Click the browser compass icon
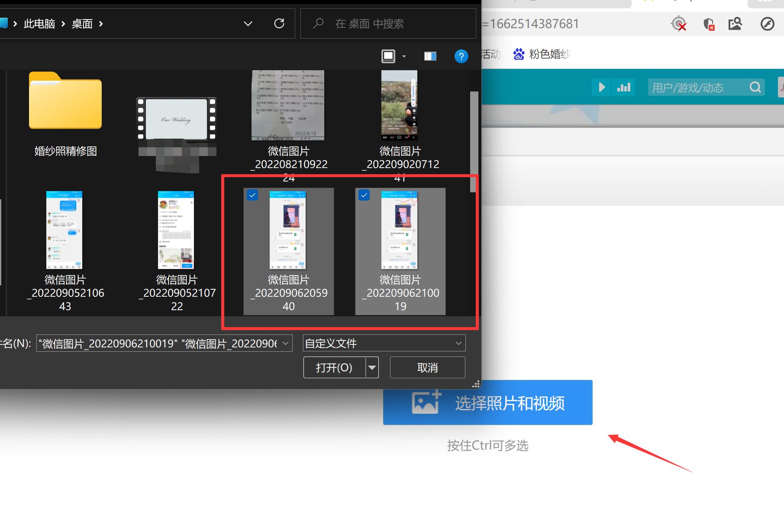 [x=767, y=24]
